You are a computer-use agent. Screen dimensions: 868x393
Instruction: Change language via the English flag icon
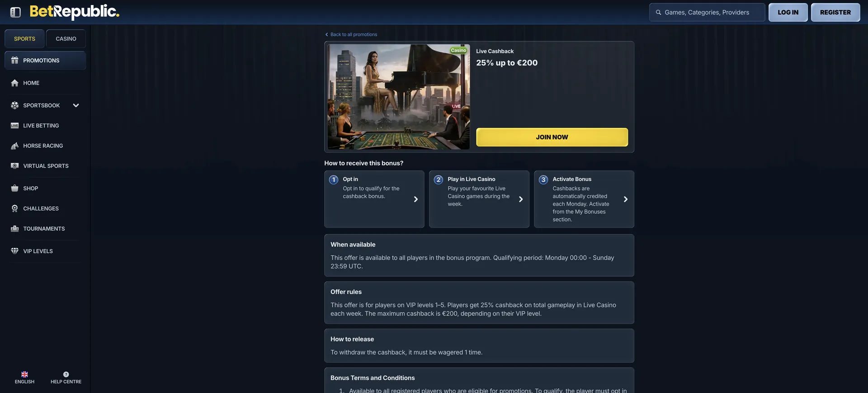[24, 374]
